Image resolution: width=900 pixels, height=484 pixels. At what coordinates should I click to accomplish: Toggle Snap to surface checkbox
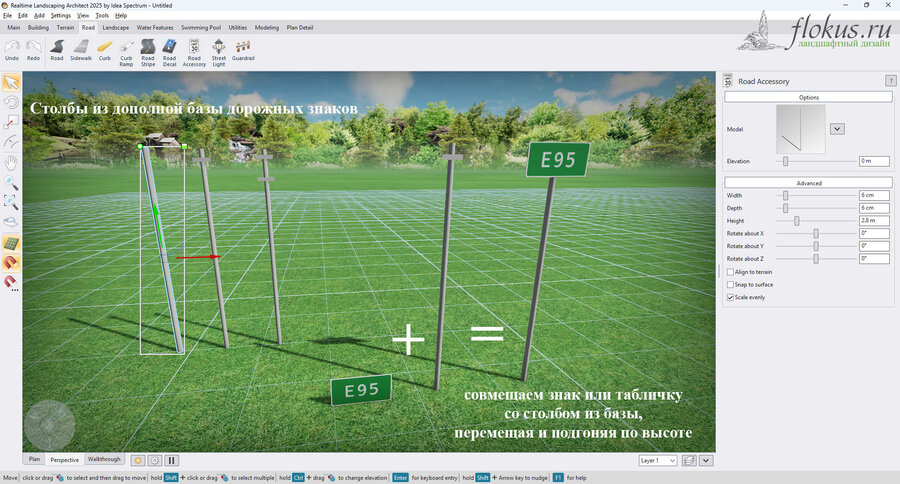tap(730, 285)
